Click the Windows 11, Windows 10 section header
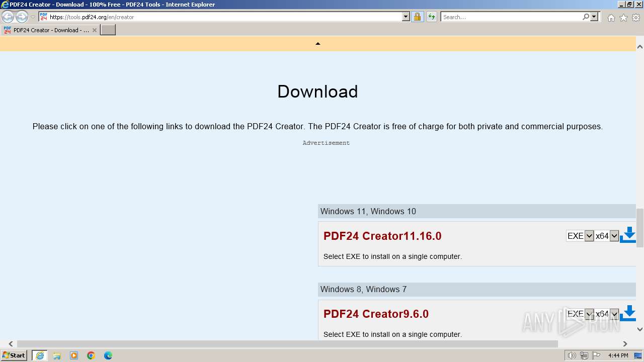Image resolution: width=644 pixels, height=362 pixels. (477, 211)
